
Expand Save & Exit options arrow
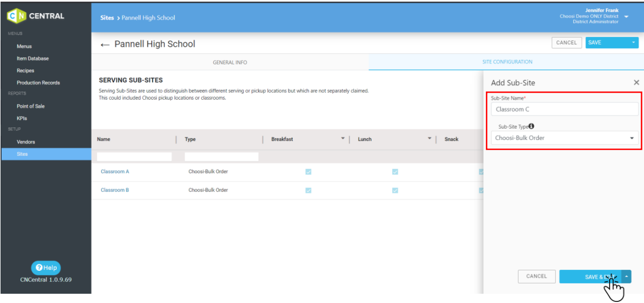(x=627, y=276)
